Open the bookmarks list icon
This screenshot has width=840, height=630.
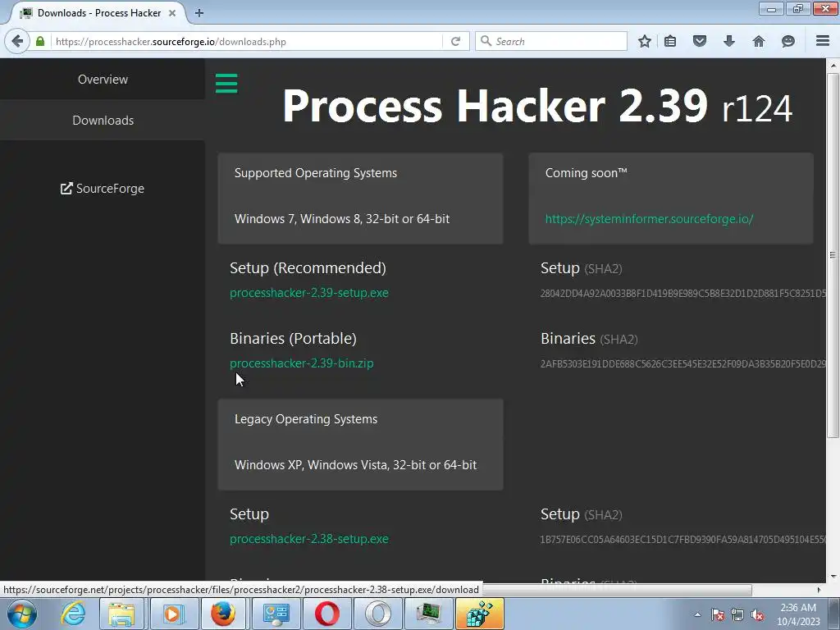tap(670, 41)
